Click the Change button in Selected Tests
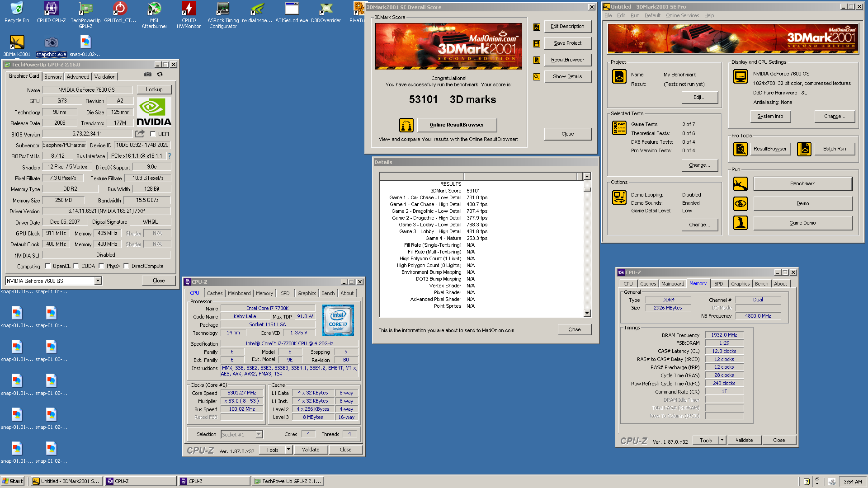This screenshot has width=868, height=488. coord(699,165)
